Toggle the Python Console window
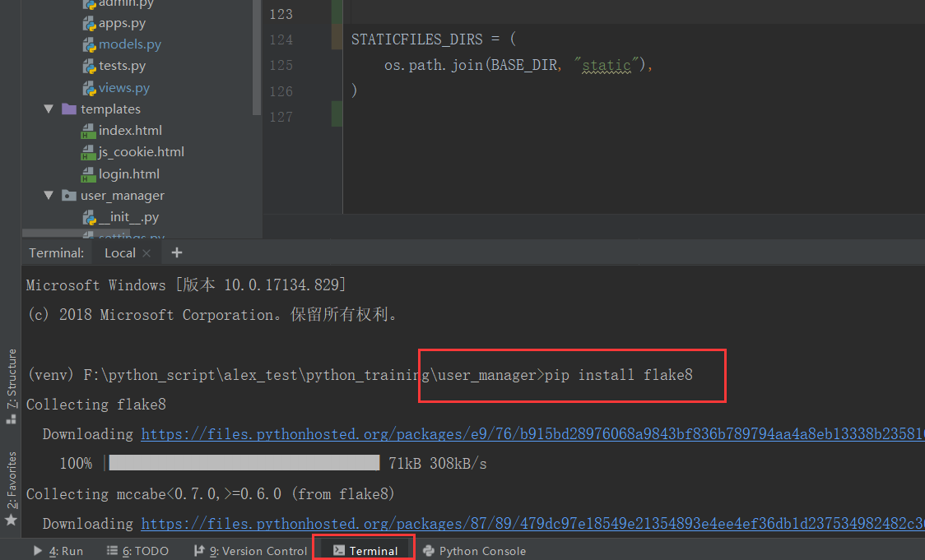 pyautogui.click(x=474, y=551)
